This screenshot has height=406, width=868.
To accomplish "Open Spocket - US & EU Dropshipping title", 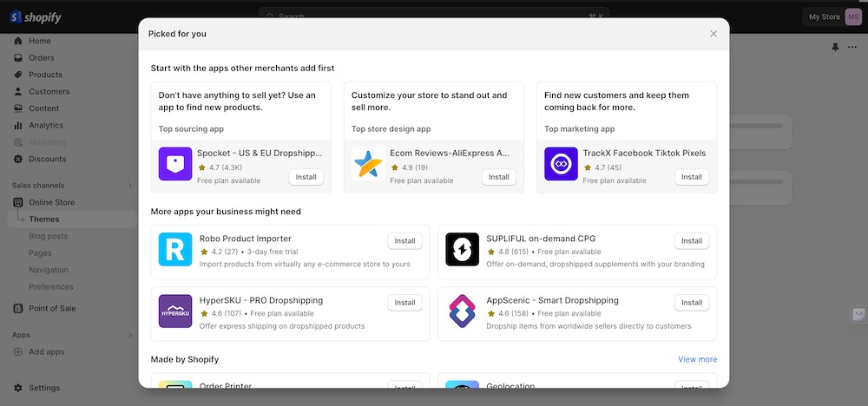I will (259, 154).
